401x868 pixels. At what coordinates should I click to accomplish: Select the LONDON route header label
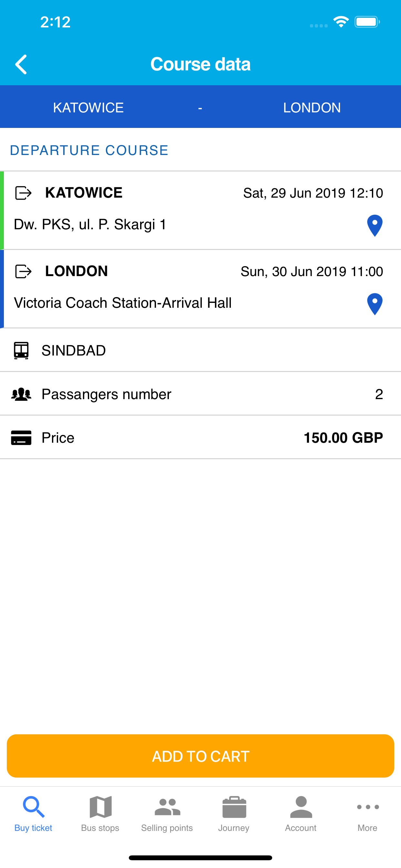312,108
